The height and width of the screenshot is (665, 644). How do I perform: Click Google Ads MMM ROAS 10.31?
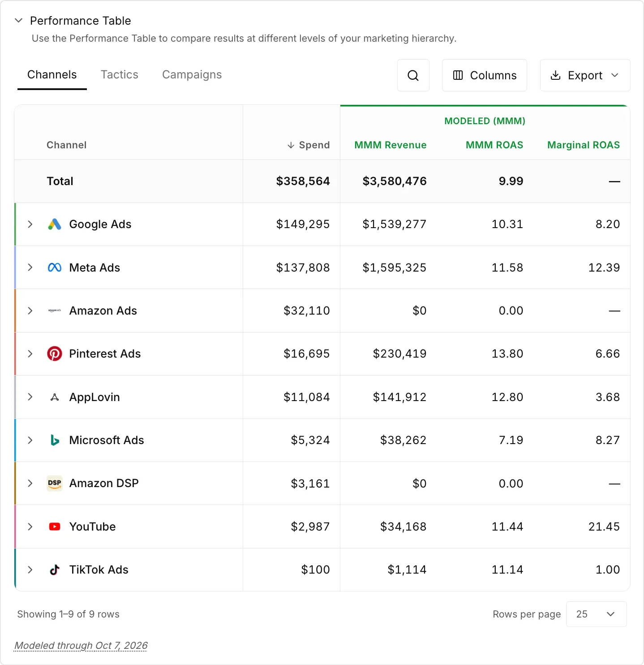(507, 224)
